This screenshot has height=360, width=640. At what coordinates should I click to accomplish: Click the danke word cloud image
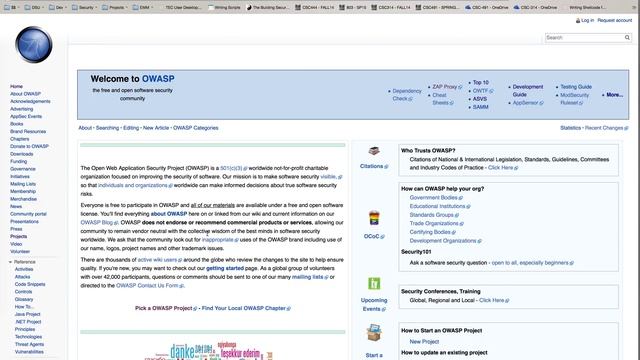(209, 351)
